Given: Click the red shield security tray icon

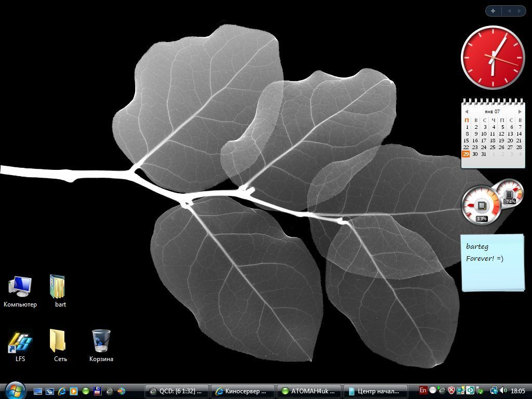Looking at the screenshot, I should tap(451, 391).
